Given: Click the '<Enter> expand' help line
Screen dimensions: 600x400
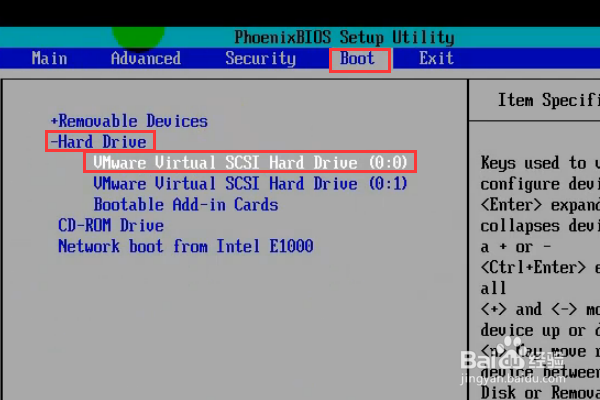Looking at the screenshot, I should [x=540, y=205].
